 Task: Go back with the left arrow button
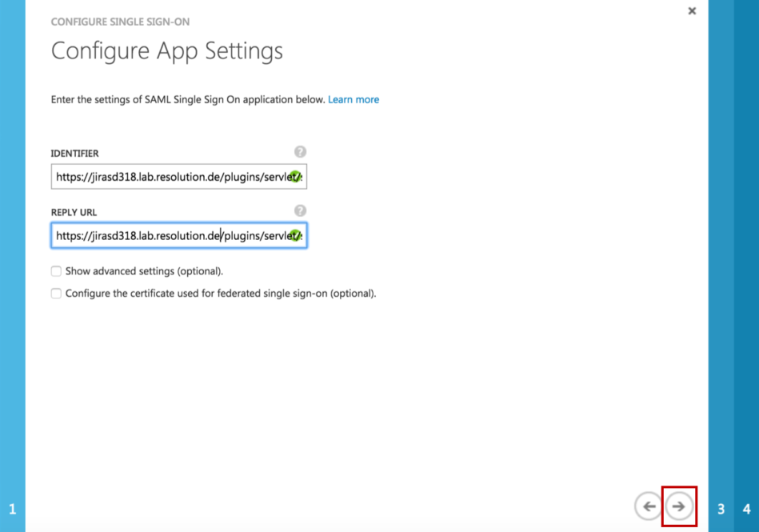click(x=649, y=506)
